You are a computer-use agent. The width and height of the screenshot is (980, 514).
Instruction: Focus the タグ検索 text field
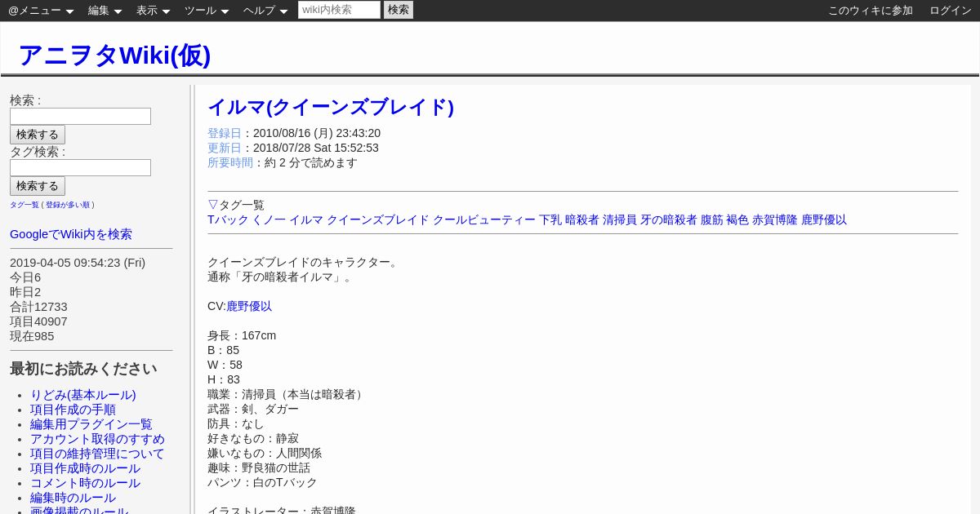pyautogui.click(x=80, y=167)
